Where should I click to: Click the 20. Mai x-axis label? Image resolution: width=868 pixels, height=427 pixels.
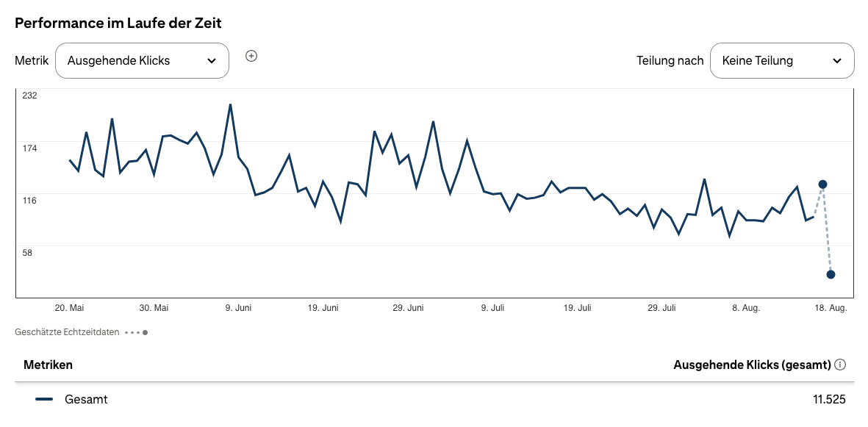(71, 308)
